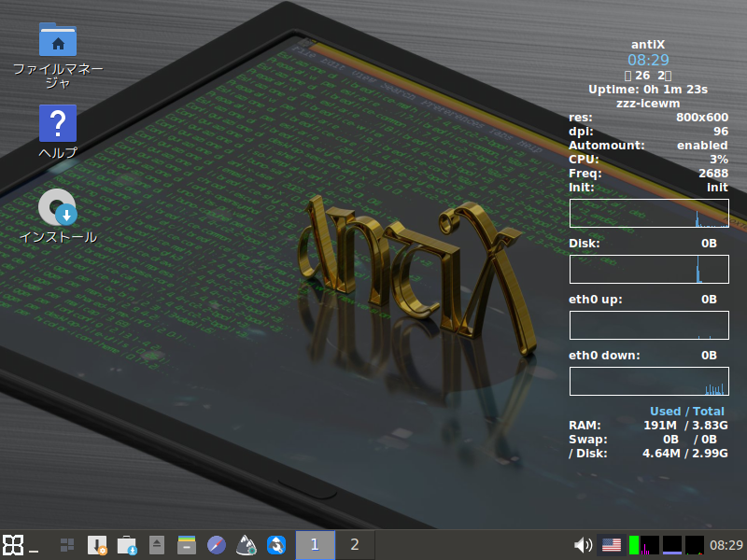Open the ヘルプ question mark desktop icon
747x560 pixels.
coord(58,123)
